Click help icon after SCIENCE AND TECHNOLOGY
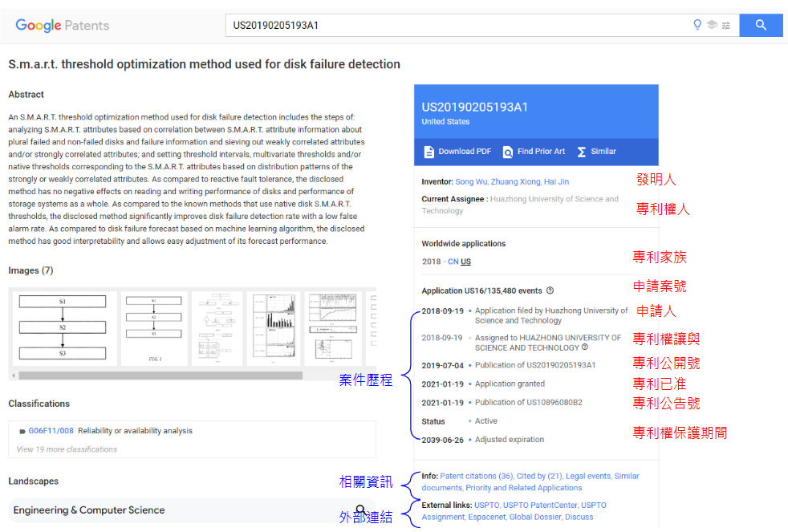The height and width of the screenshot is (532, 788). coord(584,347)
